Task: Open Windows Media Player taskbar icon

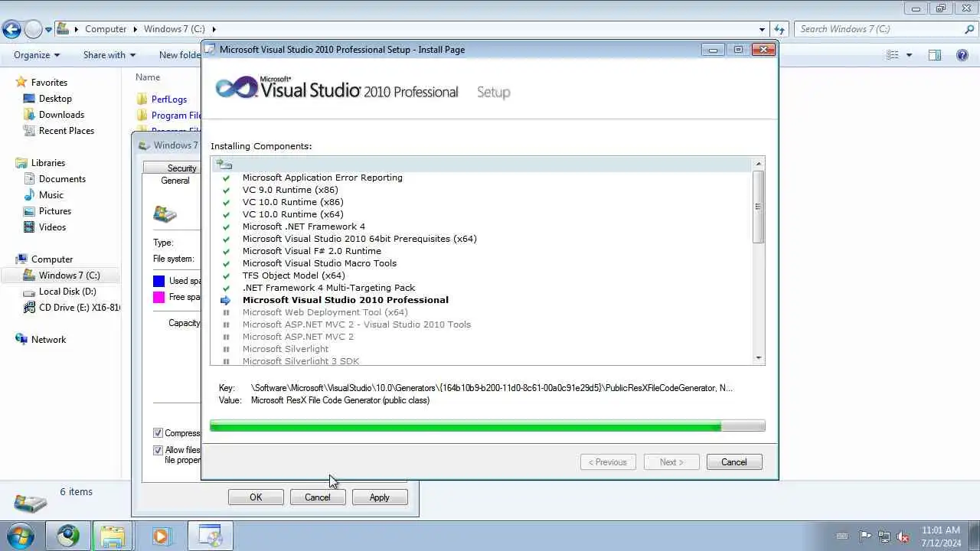Action: click(x=161, y=536)
